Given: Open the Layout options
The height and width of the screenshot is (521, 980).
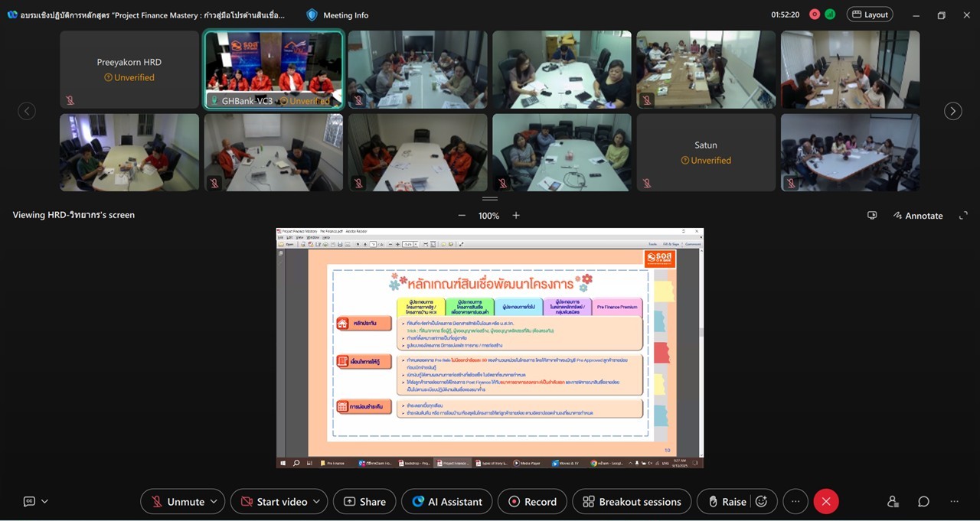Looking at the screenshot, I should [870, 15].
